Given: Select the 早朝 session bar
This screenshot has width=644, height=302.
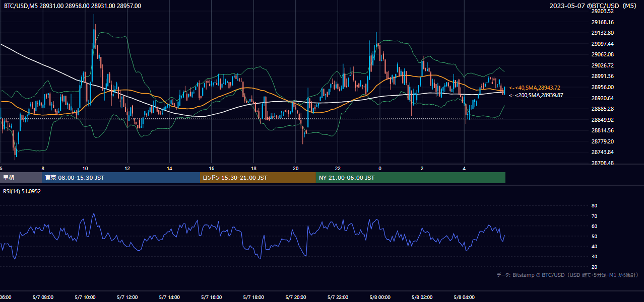Looking at the screenshot, I should [x=21, y=178].
